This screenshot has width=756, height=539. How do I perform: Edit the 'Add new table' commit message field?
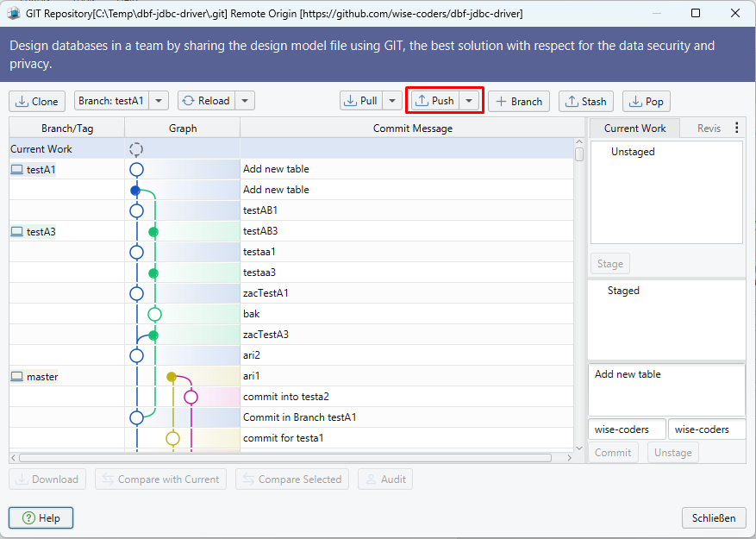coord(667,391)
